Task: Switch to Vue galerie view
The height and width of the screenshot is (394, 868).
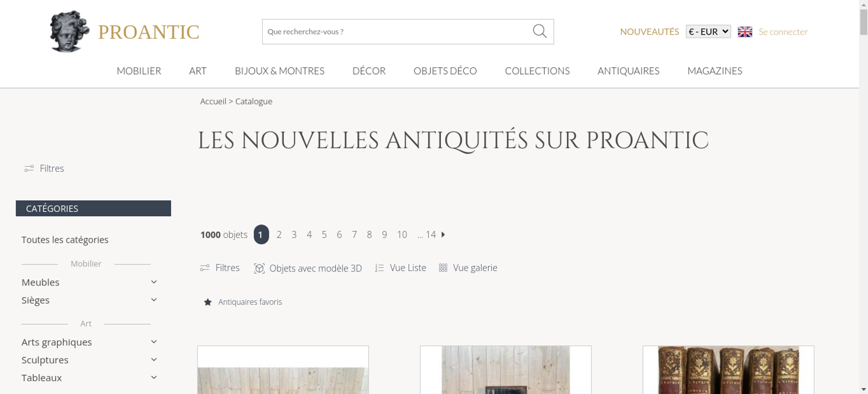Action: 468,268
